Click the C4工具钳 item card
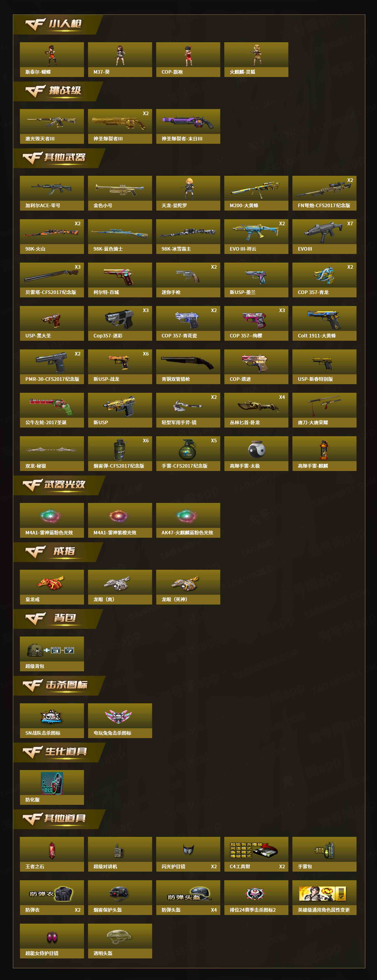Viewport: 377px width, 980px height. (256, 854)
